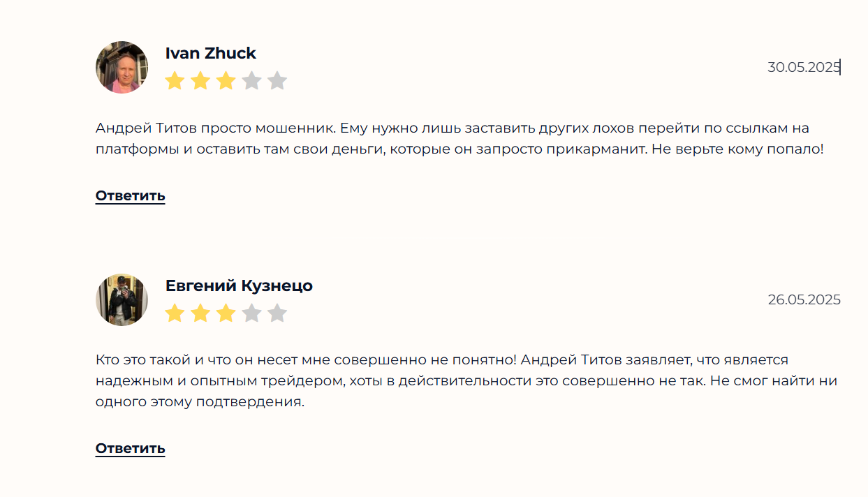
Task: Click Ответить under Ivan Zhuck's review
Action: coord(131,195)
